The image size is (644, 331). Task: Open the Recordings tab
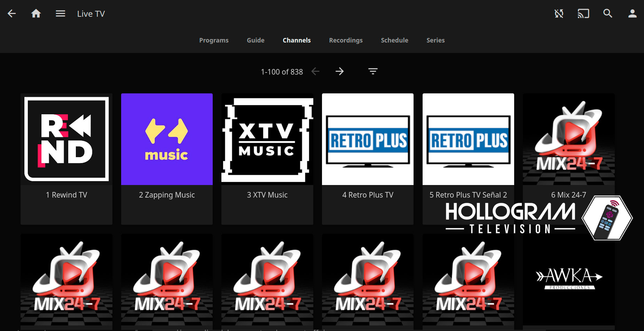click(346, 40)
